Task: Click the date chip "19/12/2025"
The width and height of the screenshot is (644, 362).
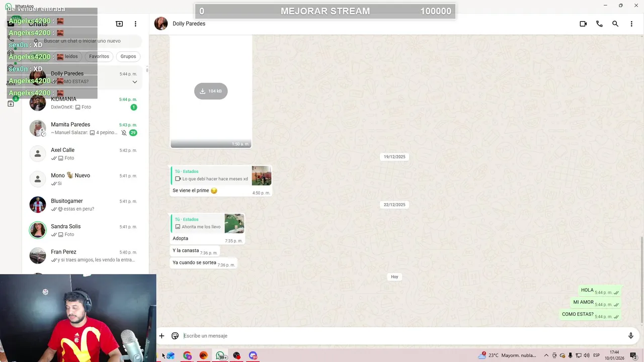Action: (x=394, y=157)
